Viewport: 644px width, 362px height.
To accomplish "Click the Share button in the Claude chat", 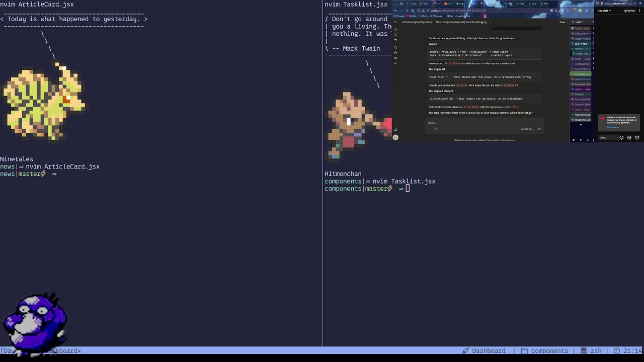I will (562, 22).
